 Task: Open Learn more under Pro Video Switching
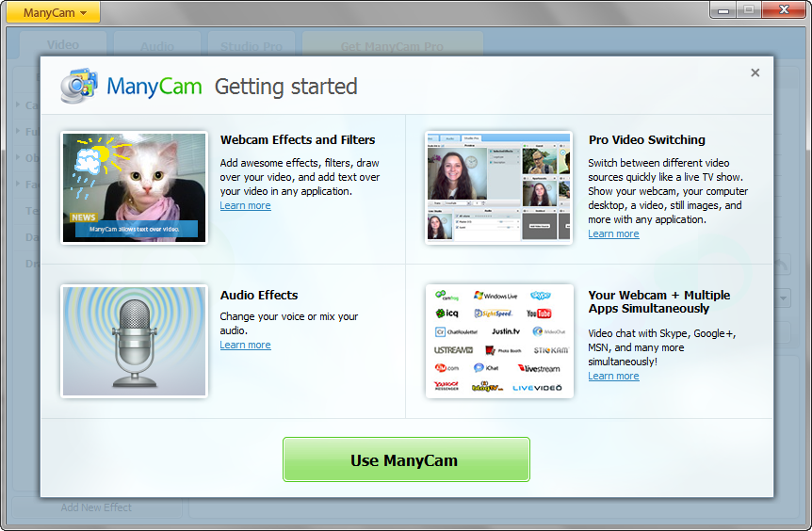tap(613, 233)
